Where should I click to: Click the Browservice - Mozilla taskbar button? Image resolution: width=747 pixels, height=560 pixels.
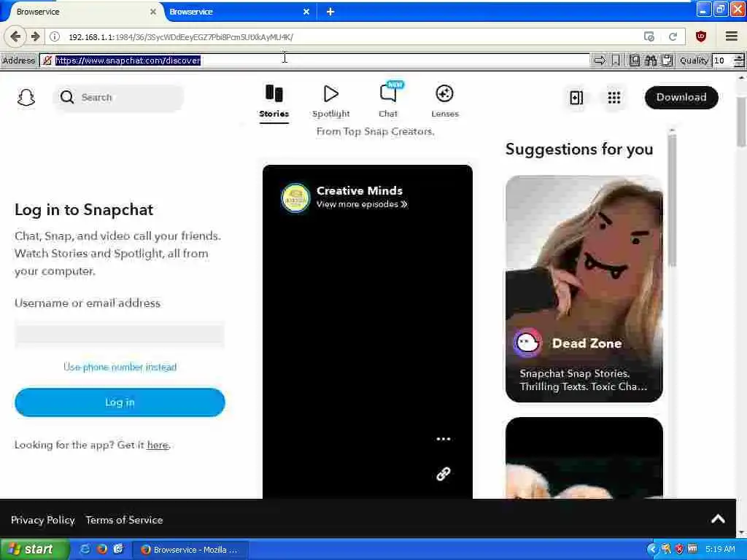[190, 550]
